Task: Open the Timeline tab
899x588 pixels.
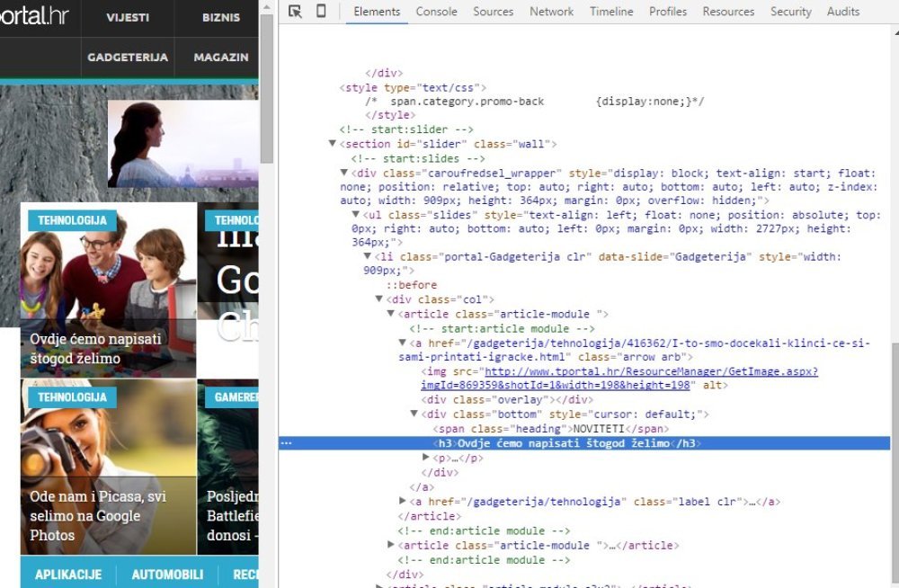Action: [x=611, y=12]
